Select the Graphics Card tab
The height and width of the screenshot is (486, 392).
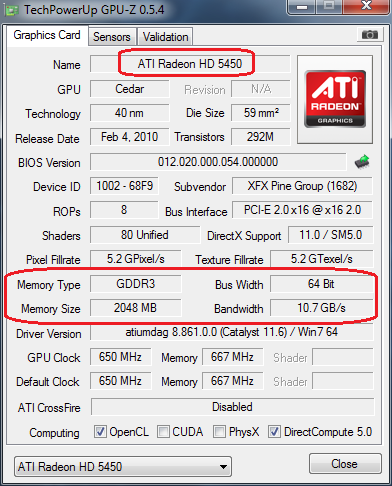click(47, 35)
